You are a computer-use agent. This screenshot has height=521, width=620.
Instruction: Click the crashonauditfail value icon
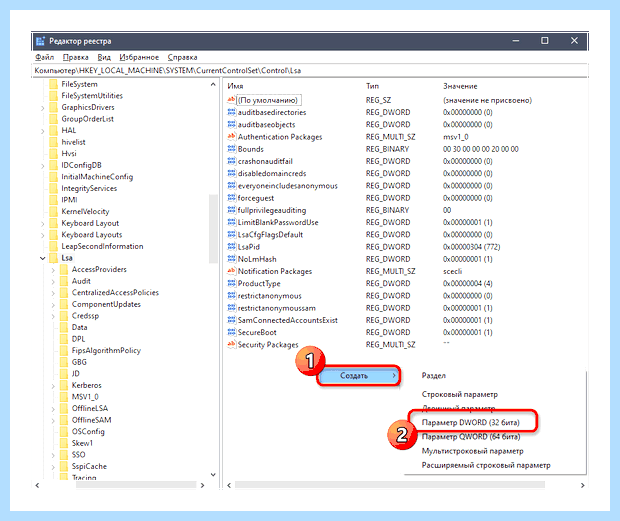tap(231, 161)
